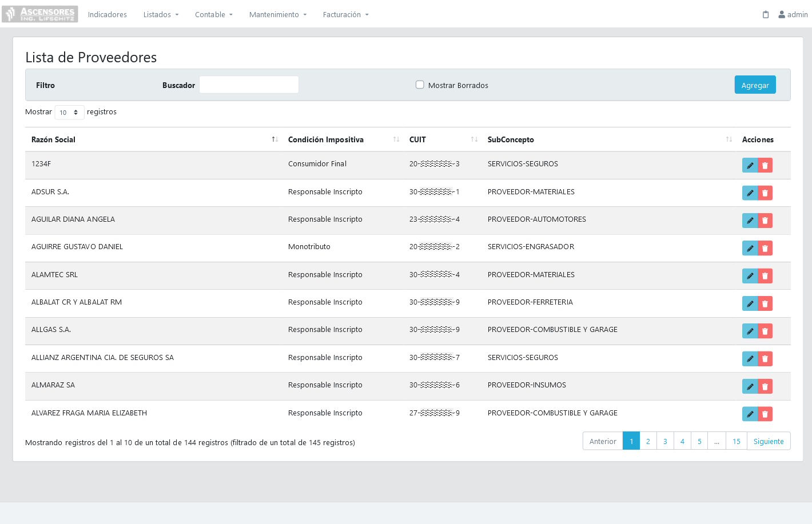Open the Mantenimiento menu
The height and width of the screenshot is (524, 812).
click(x=277, y=15)
